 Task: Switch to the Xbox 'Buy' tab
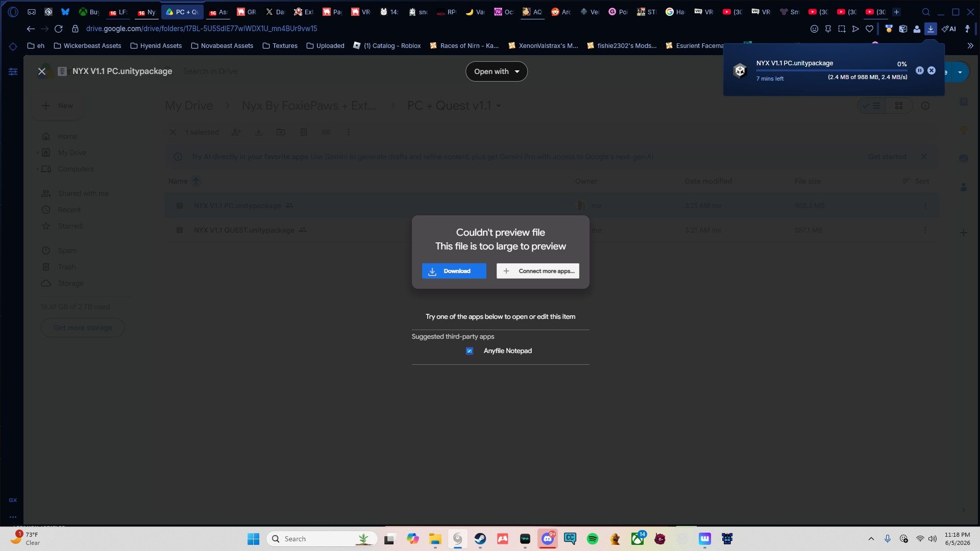pos(89,12)
